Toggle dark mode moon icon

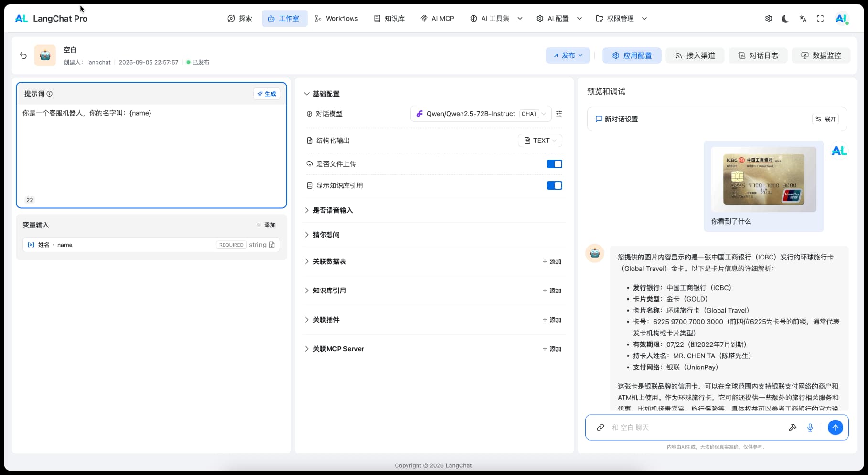785,19
